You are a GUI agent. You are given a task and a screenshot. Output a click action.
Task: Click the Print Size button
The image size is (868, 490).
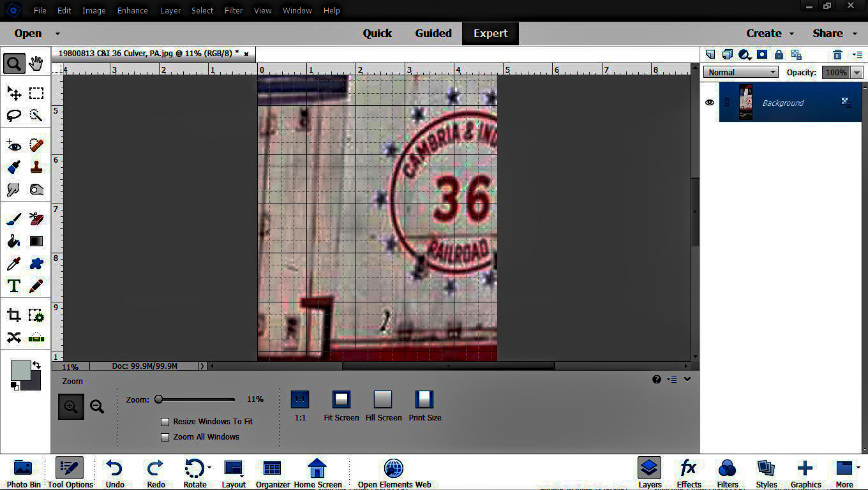point(424,399)
